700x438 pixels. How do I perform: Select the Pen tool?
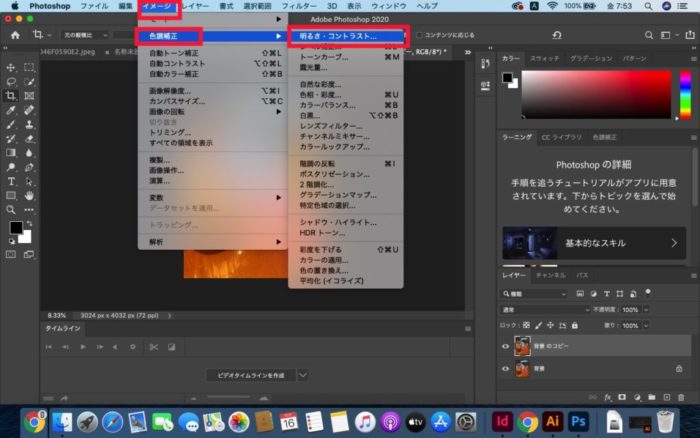[29, 167]
